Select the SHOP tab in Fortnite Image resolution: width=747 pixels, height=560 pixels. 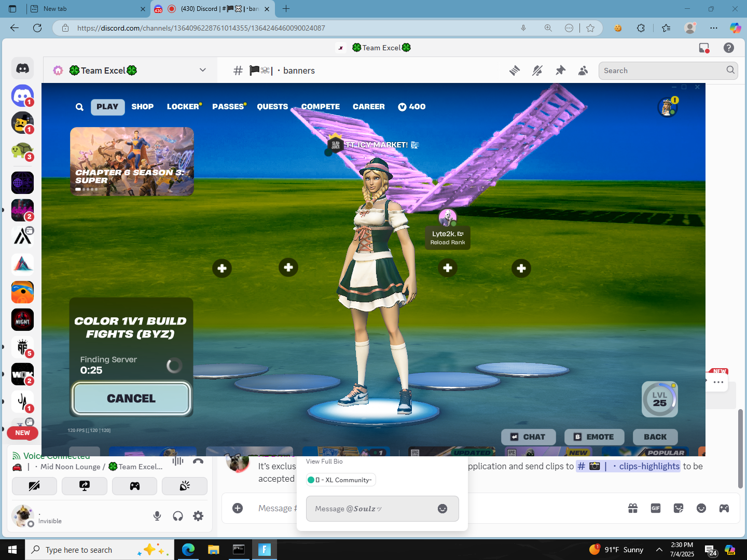[143, 107]
